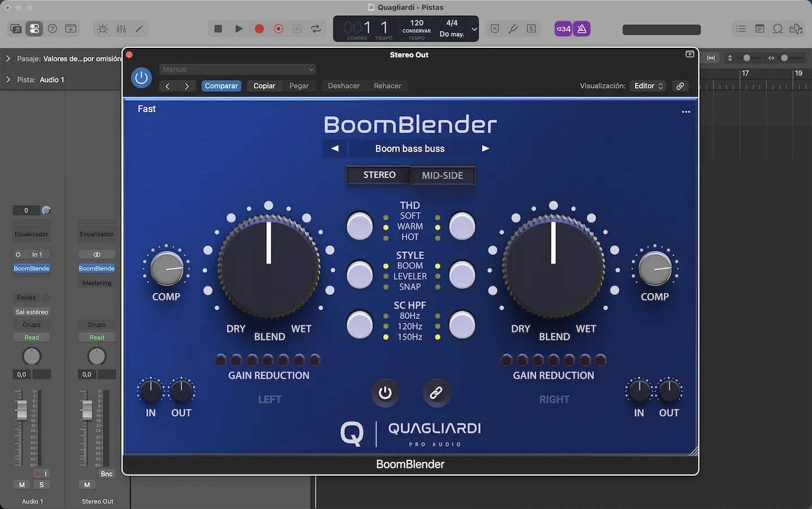
Task: Toggle the BoomBlender channel link button
Action: [436, 393]
